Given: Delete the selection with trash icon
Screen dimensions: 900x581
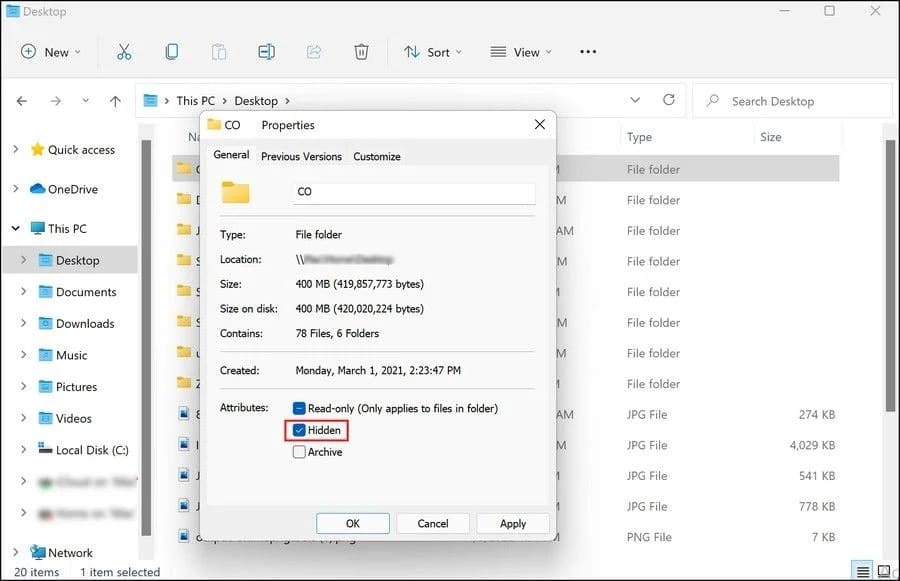Looking at the screenshot, I should point(361,51).
